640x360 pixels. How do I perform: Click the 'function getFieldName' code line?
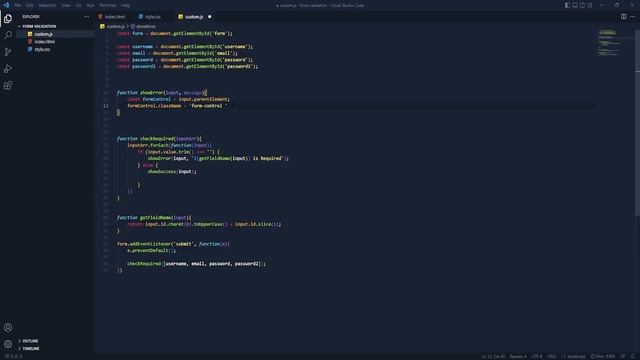pos(154,218)
